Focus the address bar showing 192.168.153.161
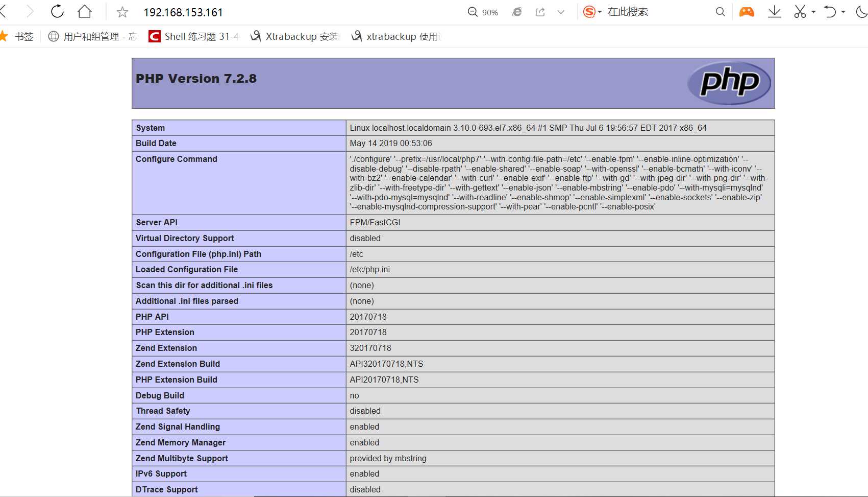 (183, 12)
